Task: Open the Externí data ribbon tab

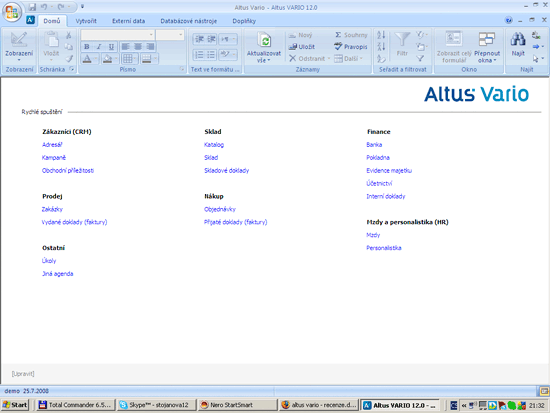Action: 128,21
